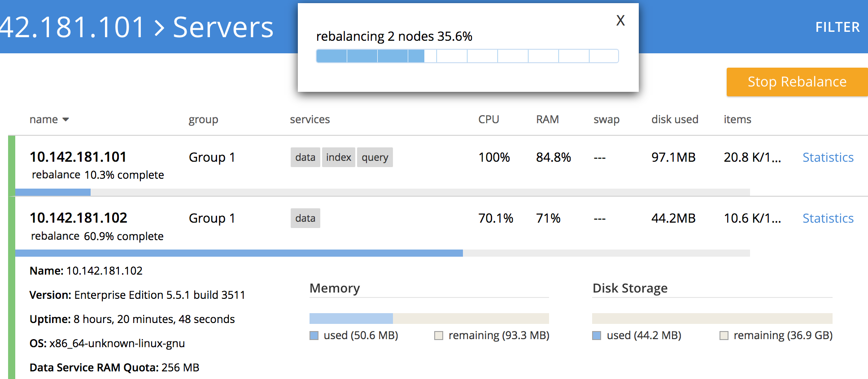Click data tag on node 10.142.181.102
This screenshot has width=868, height=379.
click(305, 219)
